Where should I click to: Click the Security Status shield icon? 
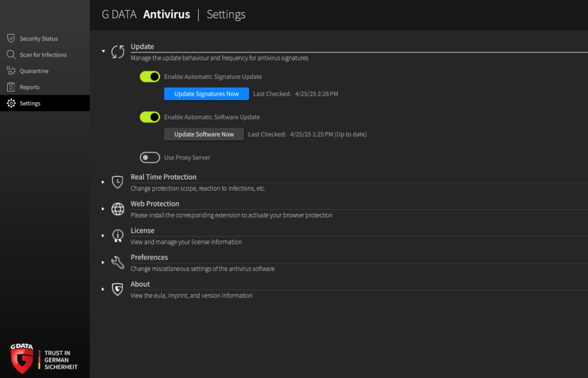[11, 38]
